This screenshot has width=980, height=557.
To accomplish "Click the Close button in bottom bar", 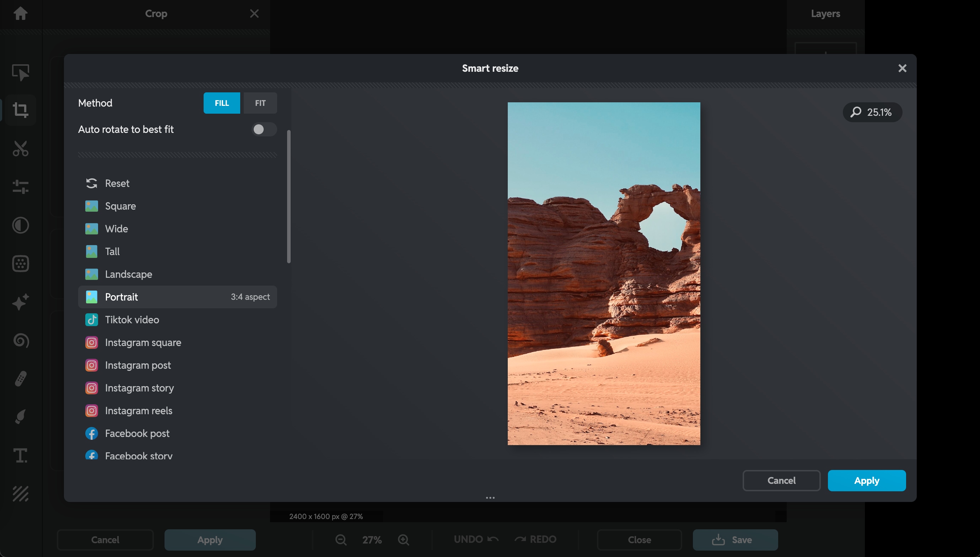I will pyautogui.click(x=639, y=540).
